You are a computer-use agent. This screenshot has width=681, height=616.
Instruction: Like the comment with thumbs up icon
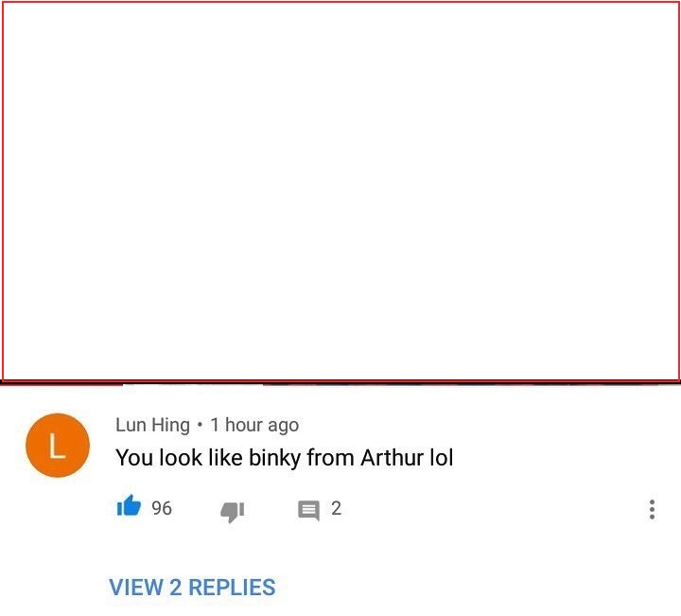click(x=129, y=506)
